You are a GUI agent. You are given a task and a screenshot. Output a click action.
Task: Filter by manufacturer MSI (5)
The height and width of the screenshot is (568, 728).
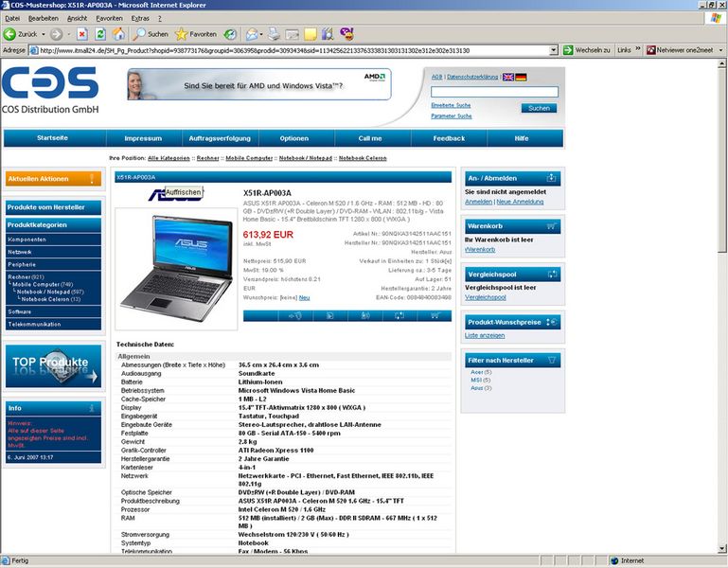coord(481,380)
